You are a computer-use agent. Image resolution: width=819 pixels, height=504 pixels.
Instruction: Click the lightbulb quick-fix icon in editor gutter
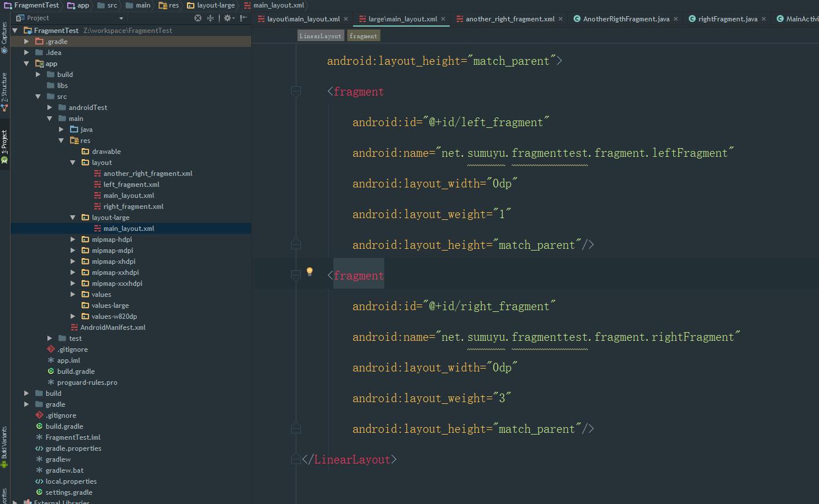coord(310,271)
